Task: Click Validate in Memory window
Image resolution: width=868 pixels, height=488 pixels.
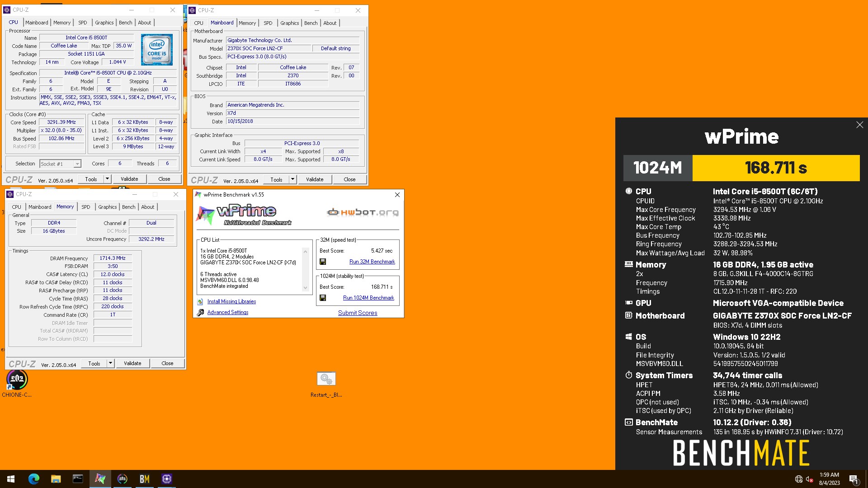Action: (x=132, y=363)
